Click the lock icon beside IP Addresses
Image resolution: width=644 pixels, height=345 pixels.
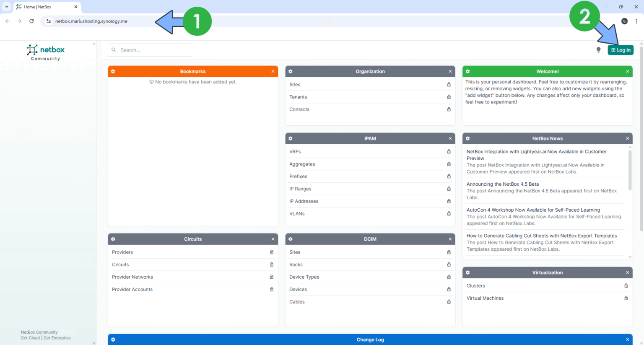click(449, 201)
